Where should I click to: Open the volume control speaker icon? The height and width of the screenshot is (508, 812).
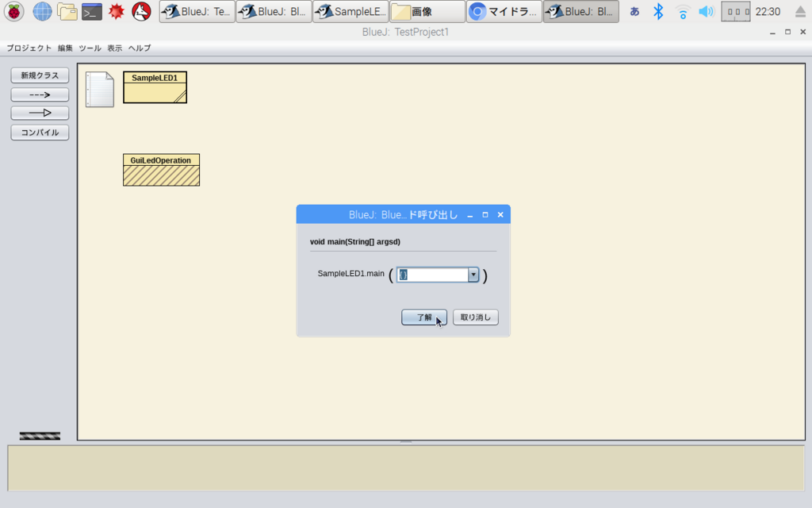pyautogui.click(x=706, y=11)
